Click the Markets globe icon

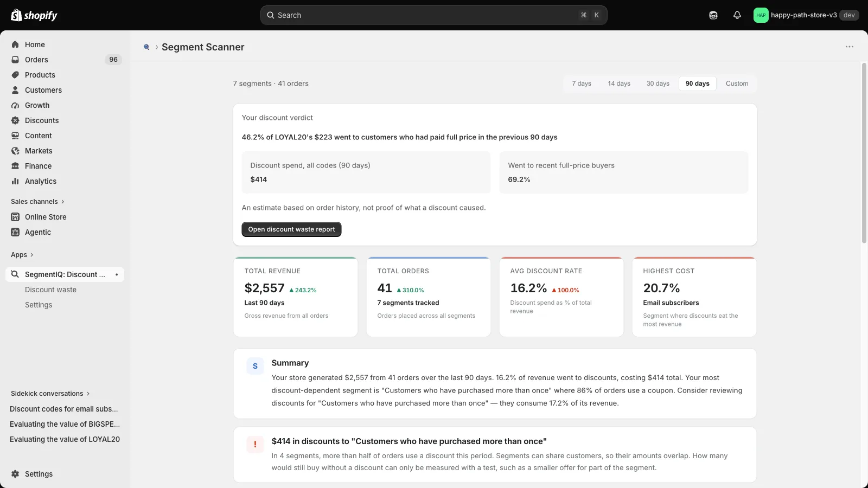coord(15,151)
